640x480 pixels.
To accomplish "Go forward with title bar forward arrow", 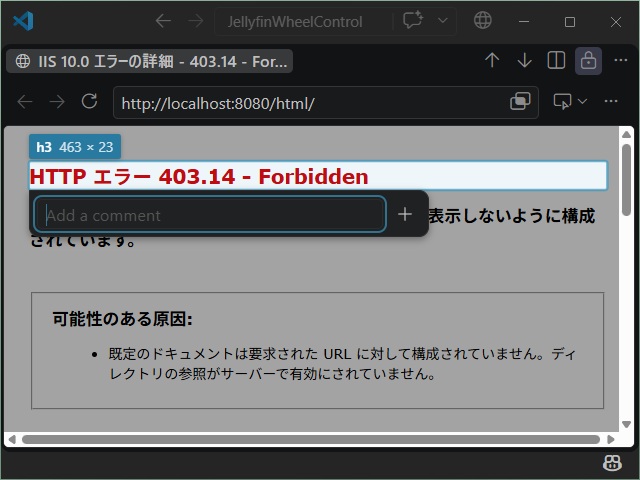I will coord(196,21).
